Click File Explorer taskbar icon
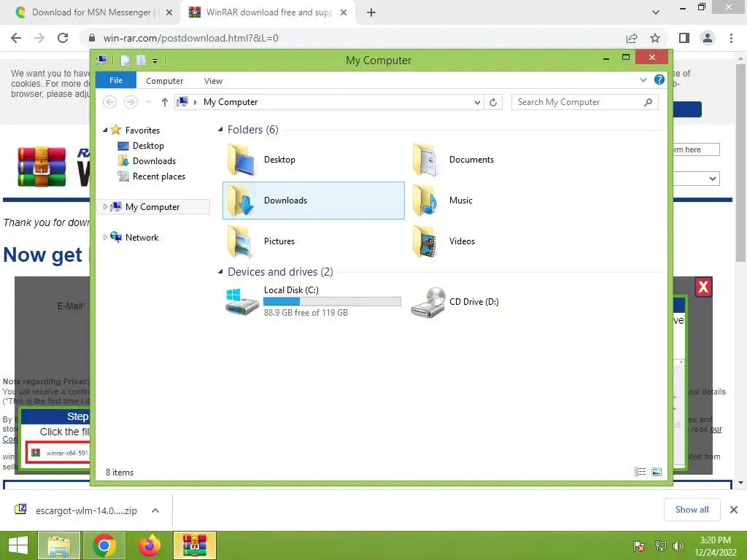The width and height of the screenshot is (747, 560). (x=59, y=545)
